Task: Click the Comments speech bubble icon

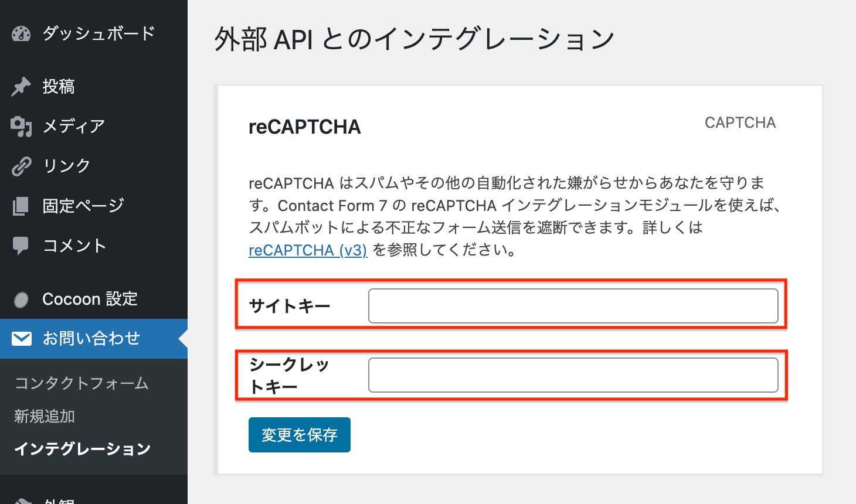Action: coord(21,246)
